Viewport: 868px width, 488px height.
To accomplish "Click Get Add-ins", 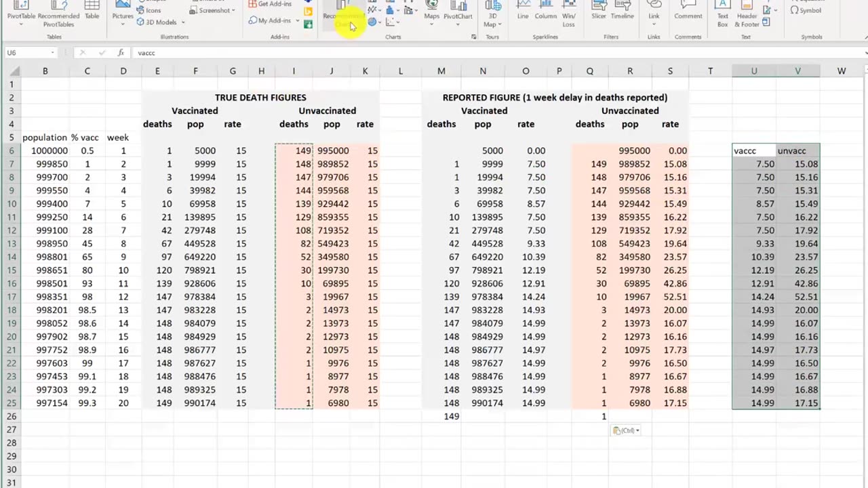I will pyautogui.click(x=270, y=4).
